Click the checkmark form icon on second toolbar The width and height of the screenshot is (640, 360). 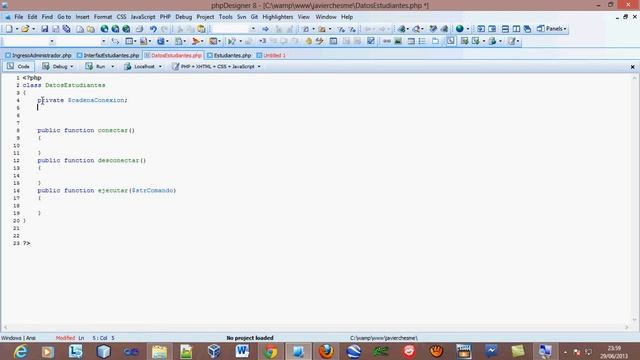[371, 41]
